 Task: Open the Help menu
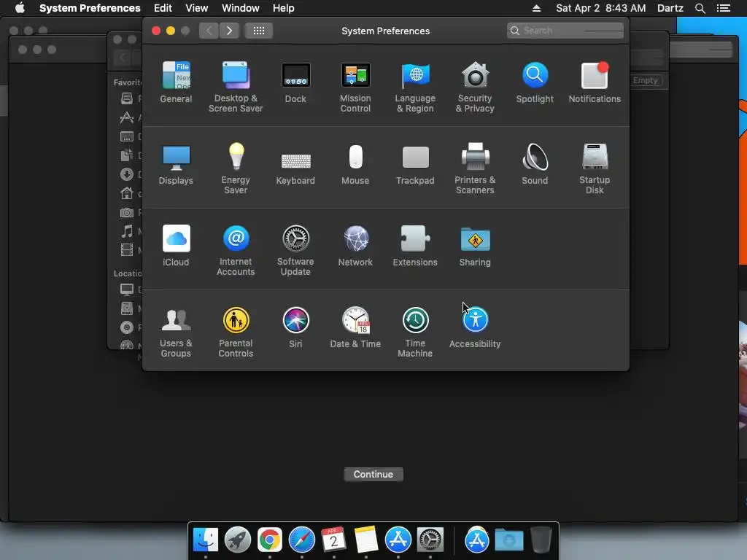284,8
